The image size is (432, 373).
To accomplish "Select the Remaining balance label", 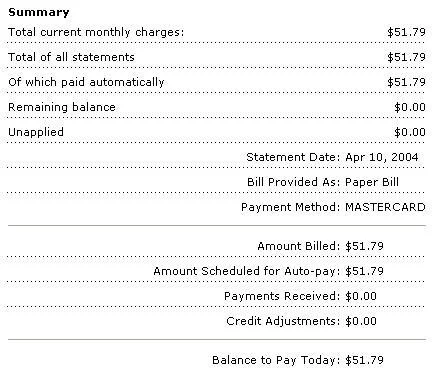I will click(62, 107).
